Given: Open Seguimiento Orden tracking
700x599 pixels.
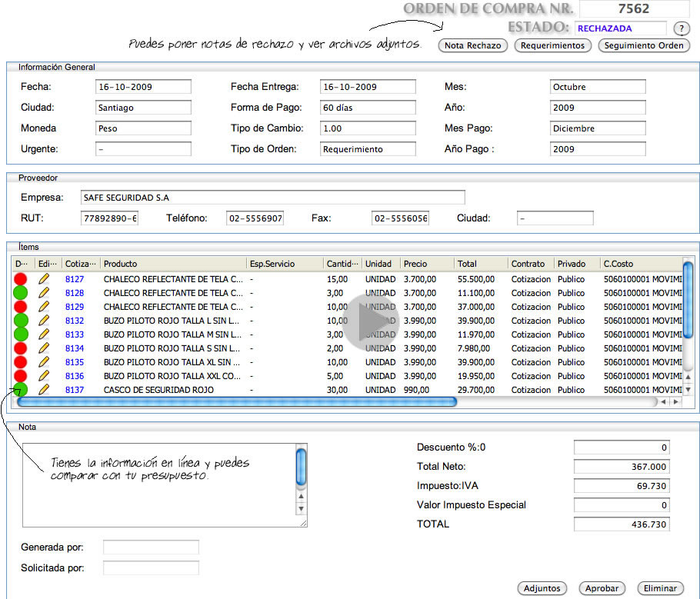Looking at the screenshot, I should click(x=644, y=45).
